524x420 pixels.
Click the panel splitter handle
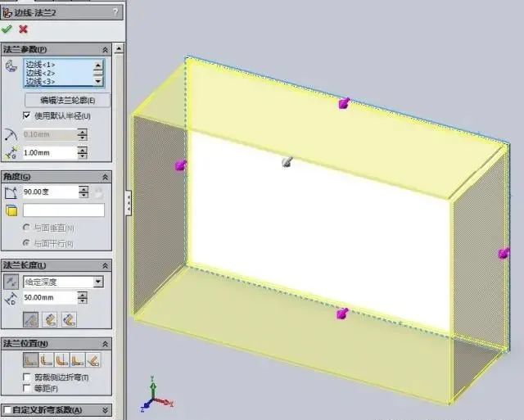[129, 202]
